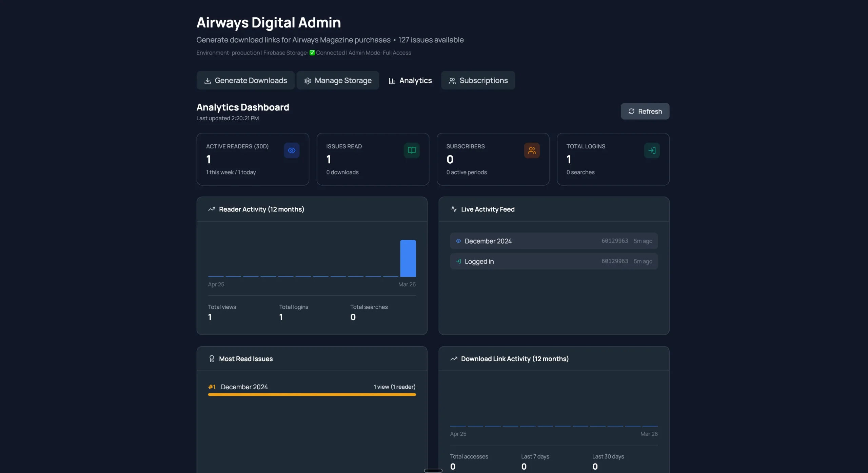The height and width of the screenshot is (473, 868).
Task: Click the trend icon beside Reader Activity heading
Action: [212, 209]
